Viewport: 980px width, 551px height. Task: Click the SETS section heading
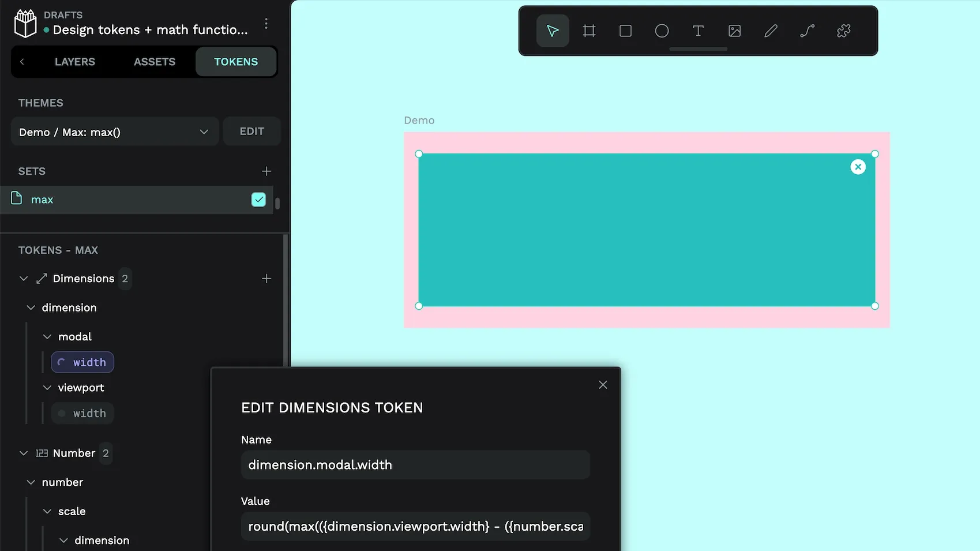coord(32,171)
